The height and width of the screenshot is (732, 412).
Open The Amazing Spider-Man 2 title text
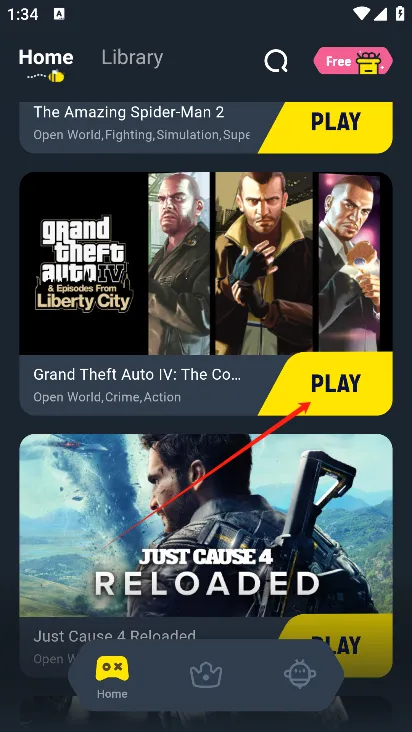click(x=129, y=112)
